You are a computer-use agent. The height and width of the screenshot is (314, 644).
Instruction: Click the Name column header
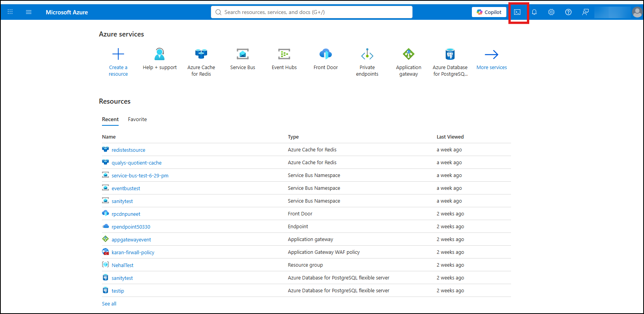[109, 137]
